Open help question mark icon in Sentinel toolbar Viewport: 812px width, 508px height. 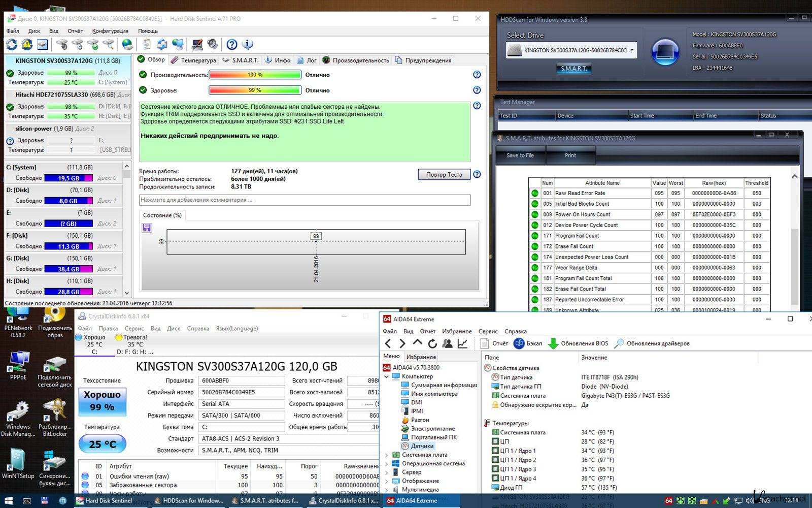(x=232, y=45)
